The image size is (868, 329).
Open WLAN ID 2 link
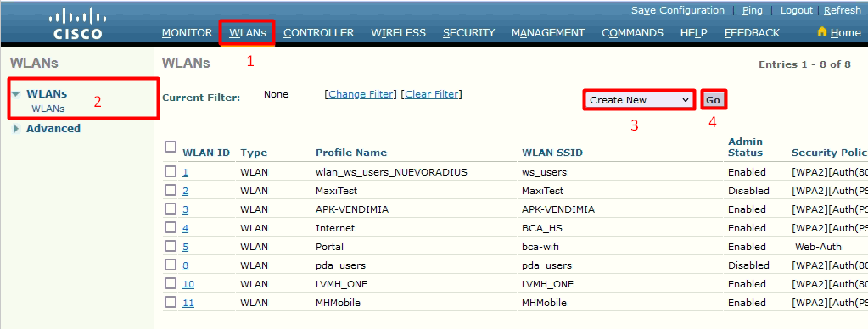[x=186, y=191]
